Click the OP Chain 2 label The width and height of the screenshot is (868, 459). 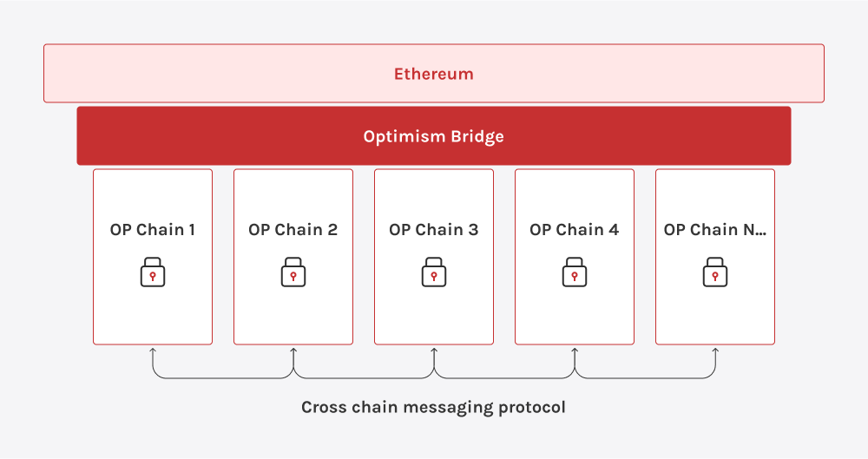pyautogui.click(x=293, y=230)
